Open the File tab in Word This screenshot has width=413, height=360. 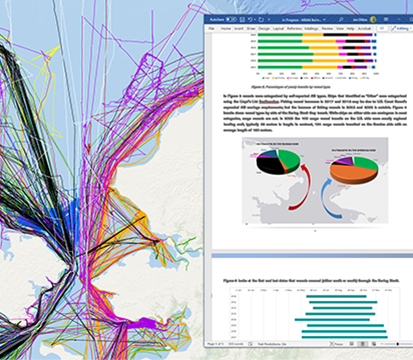211,29
